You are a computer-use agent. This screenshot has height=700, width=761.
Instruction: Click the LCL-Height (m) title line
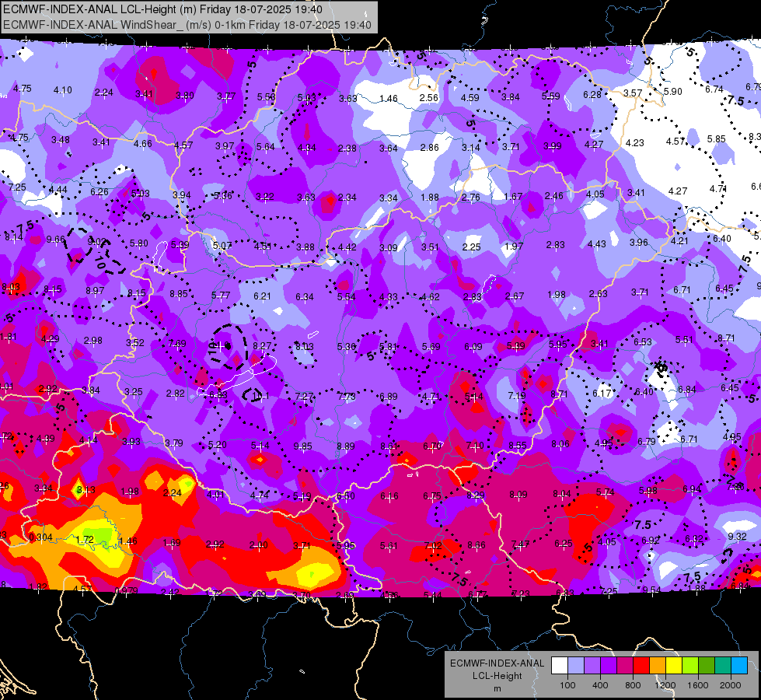162,9
